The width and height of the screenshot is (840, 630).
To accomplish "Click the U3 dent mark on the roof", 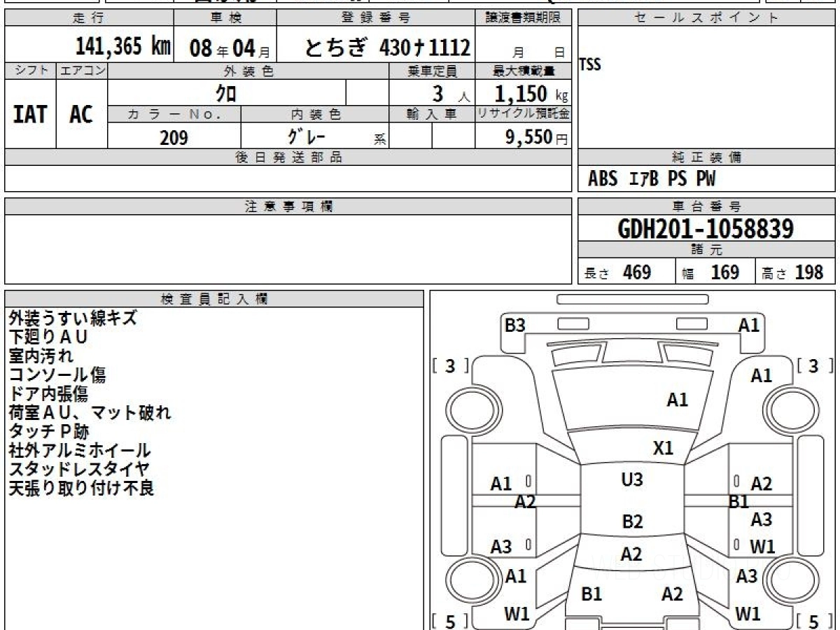I will pyautogui.click(x=631, y=480).
